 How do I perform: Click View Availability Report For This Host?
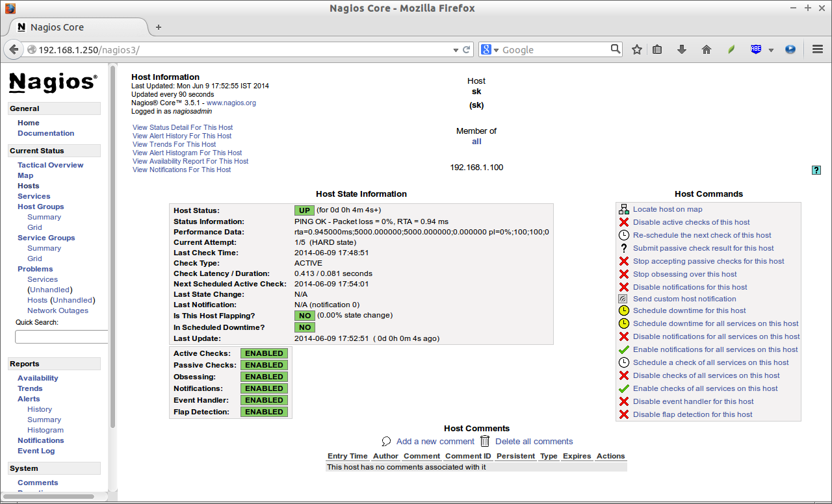pyautogui.click(x=190, y=161)
